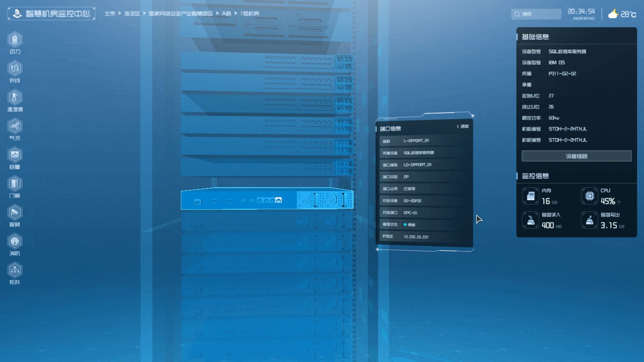Click start U position value 27
The image size is (644, 362).
pyautogui.click(x=551, y=96)
